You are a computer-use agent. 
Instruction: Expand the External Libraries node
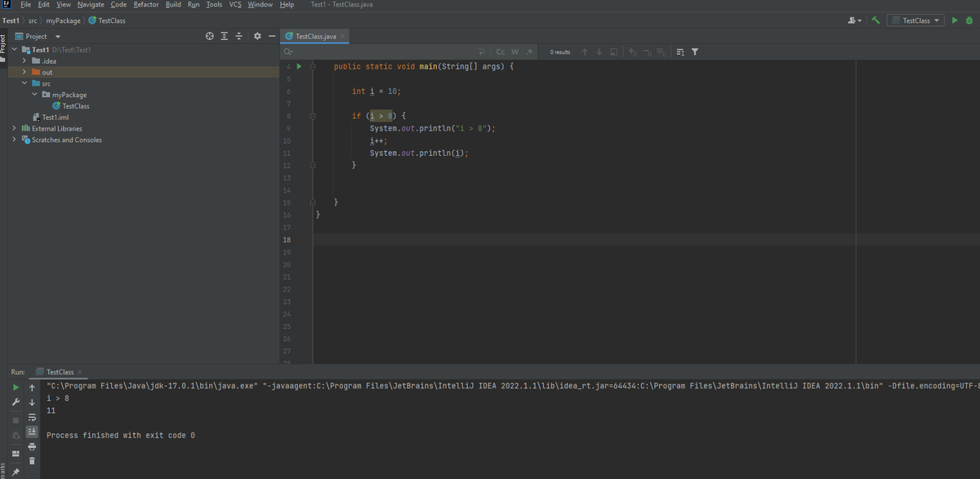[x=16, y=128]
